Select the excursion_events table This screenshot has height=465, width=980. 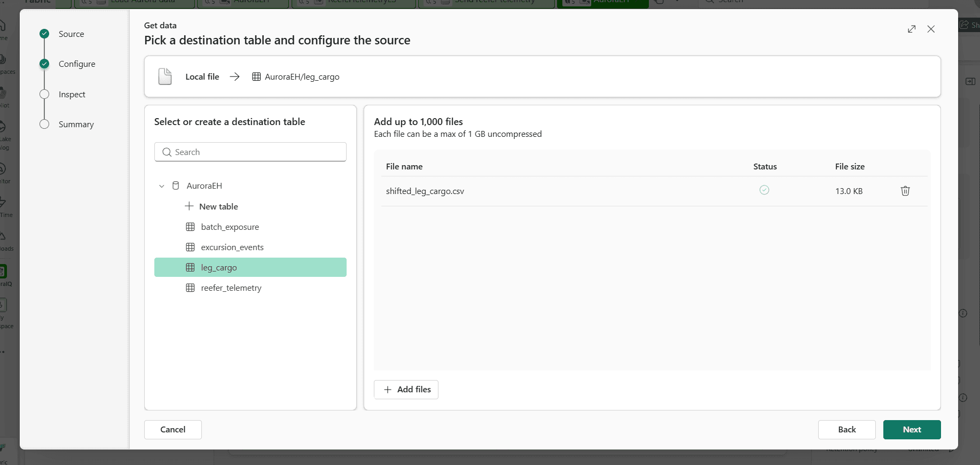coord(250,247)
